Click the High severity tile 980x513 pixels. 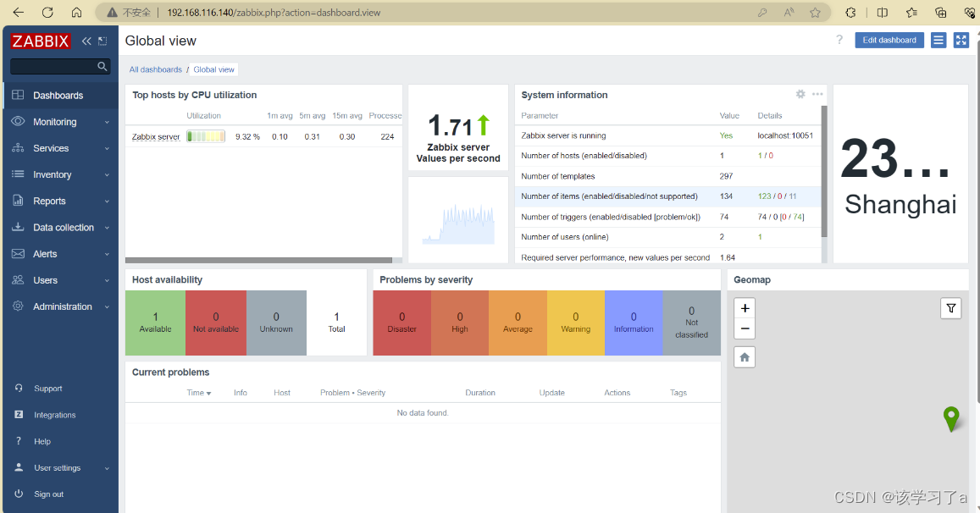460,323
